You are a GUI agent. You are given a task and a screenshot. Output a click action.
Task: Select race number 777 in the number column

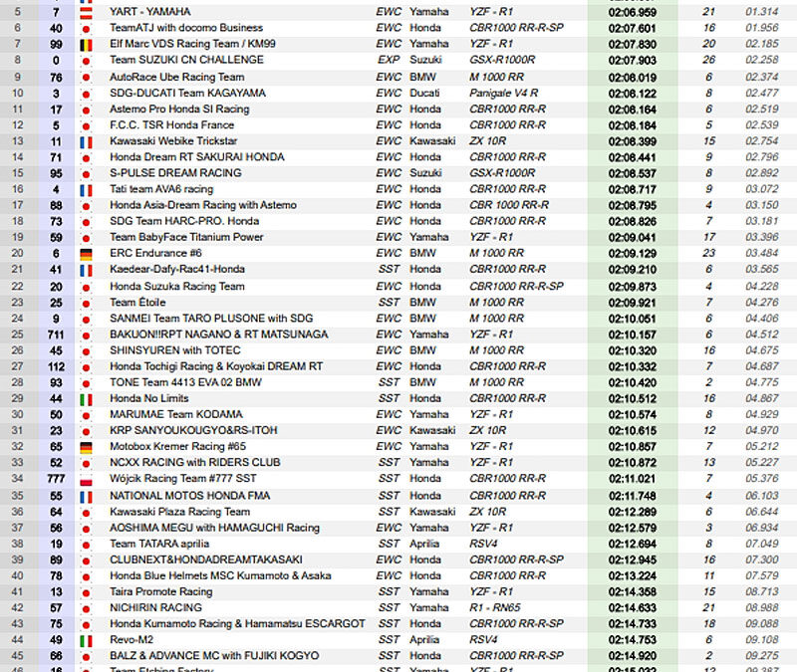(56, 479)
